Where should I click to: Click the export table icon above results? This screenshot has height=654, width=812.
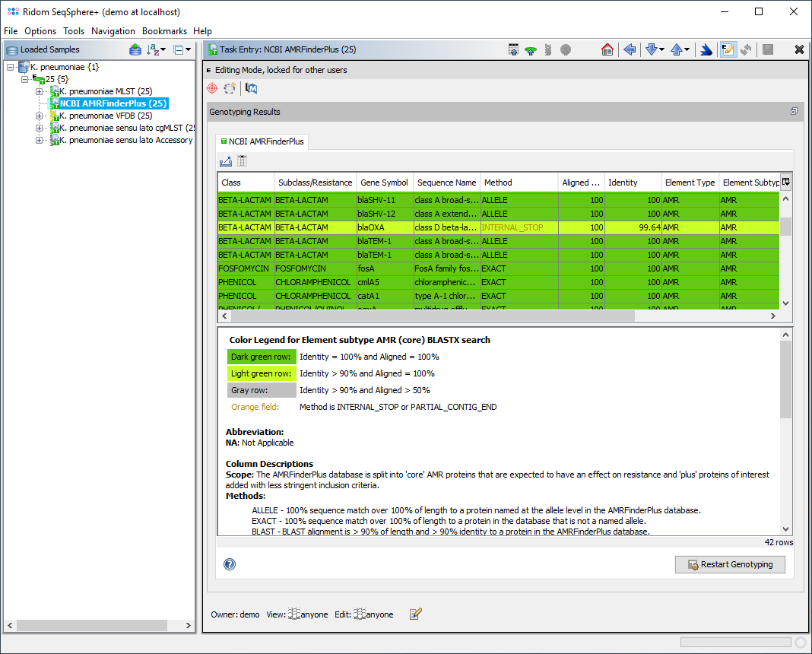point(226,161)
